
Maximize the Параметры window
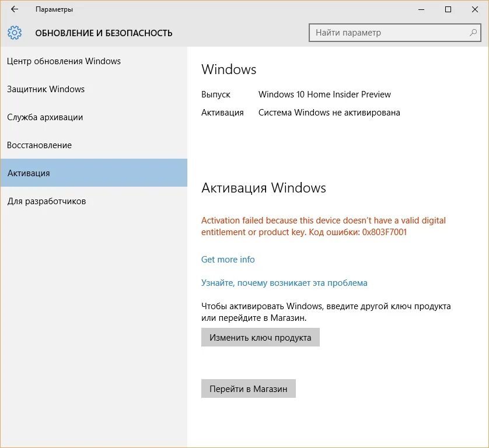point(448,10)
